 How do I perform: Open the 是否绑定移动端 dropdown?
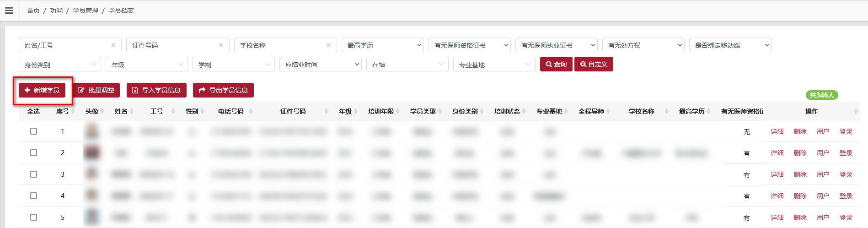pyautogui.click(x=730, y=45)
